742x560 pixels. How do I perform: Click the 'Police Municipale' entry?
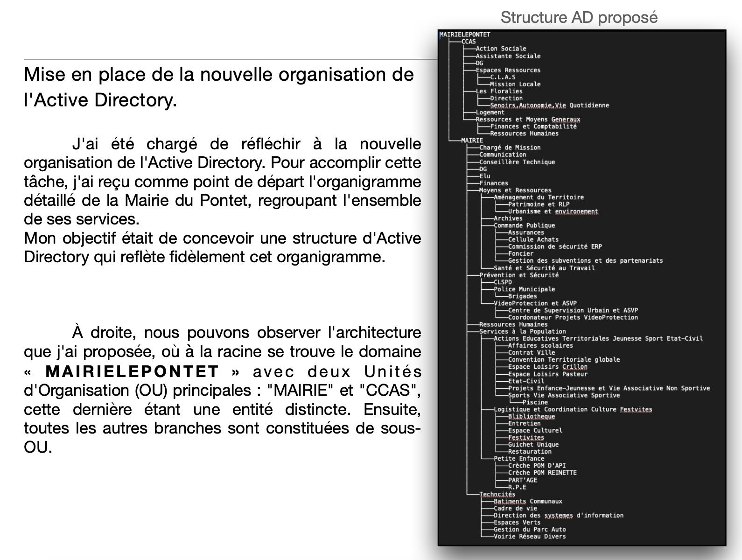pos(525,289)
